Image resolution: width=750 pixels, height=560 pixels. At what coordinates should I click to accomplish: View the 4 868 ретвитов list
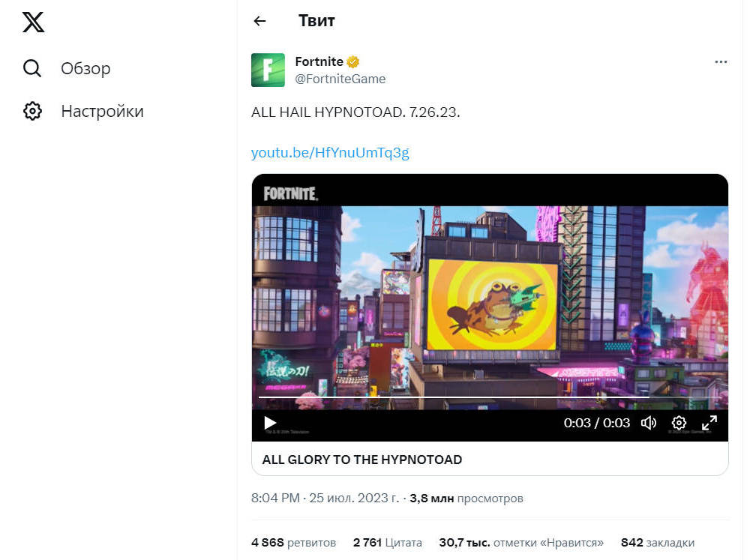(x=293, y=543)
